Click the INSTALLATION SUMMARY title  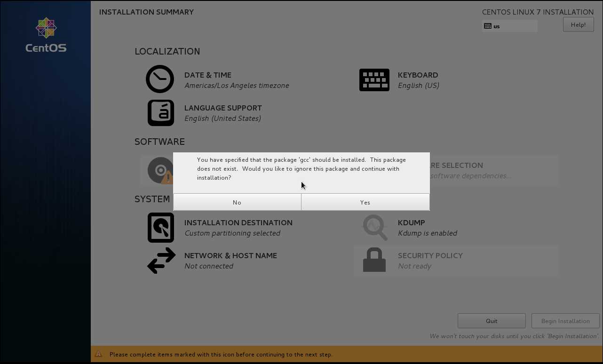click(146, 12)
